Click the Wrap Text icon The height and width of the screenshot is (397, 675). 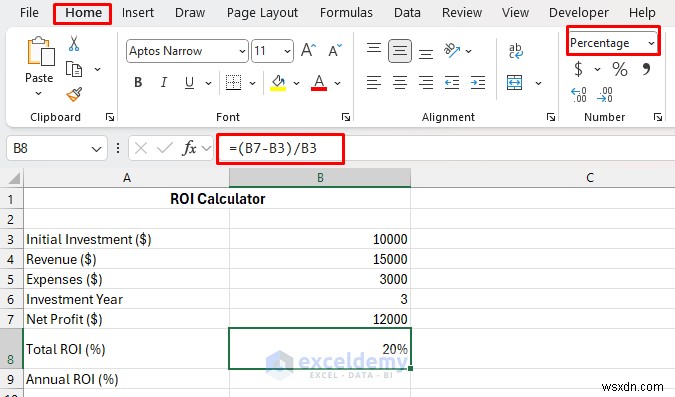pos(515,51)
